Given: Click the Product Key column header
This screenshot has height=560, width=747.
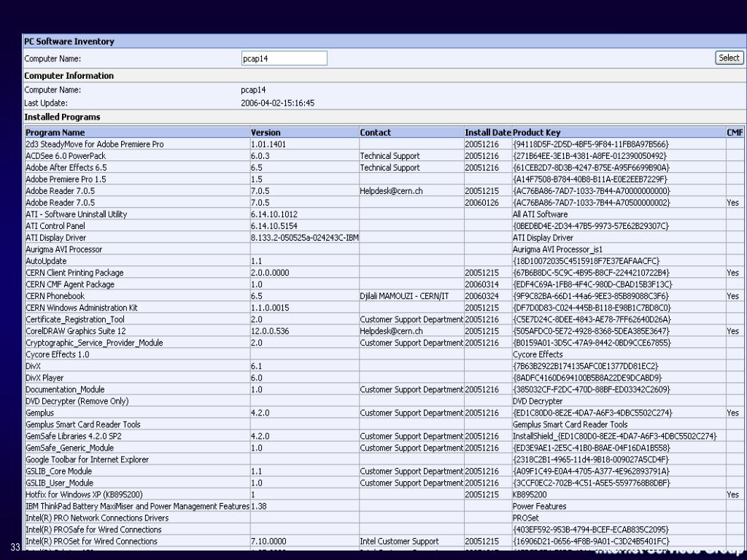Looking at the screenshot, I should pyautogui.click(x=536, y=133).
